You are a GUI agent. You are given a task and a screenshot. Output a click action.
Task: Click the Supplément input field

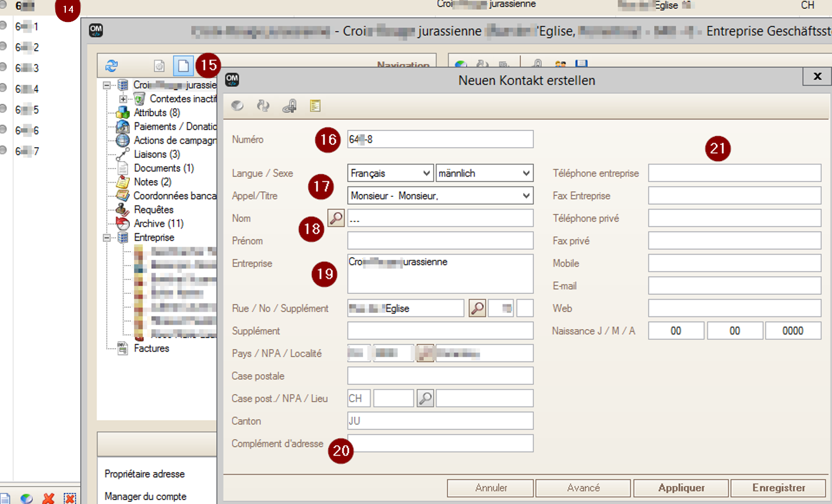point(440,331)
